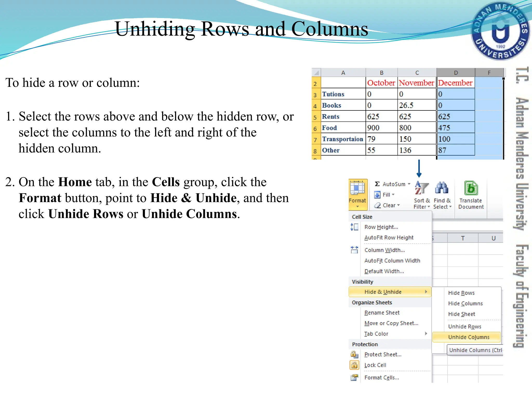This screenshot has height=399, width=532.
Task: Choose Column Width... menu item
Action: pos(391,250)
